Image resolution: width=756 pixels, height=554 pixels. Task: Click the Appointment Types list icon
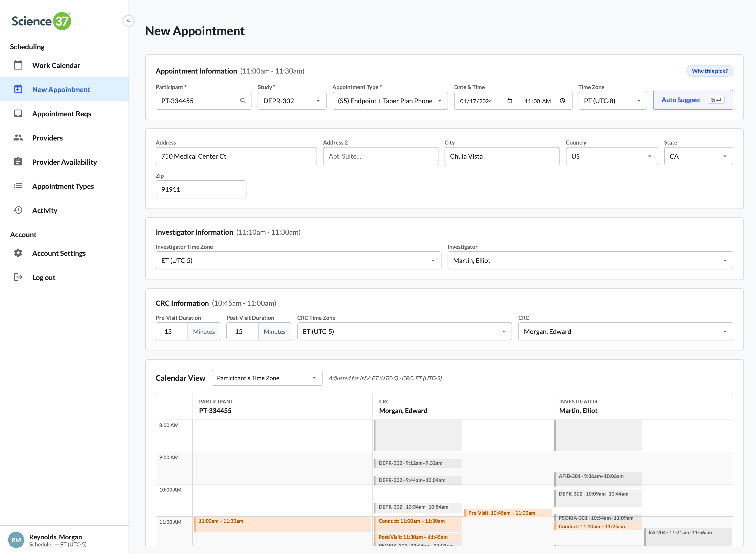point(18,186)
